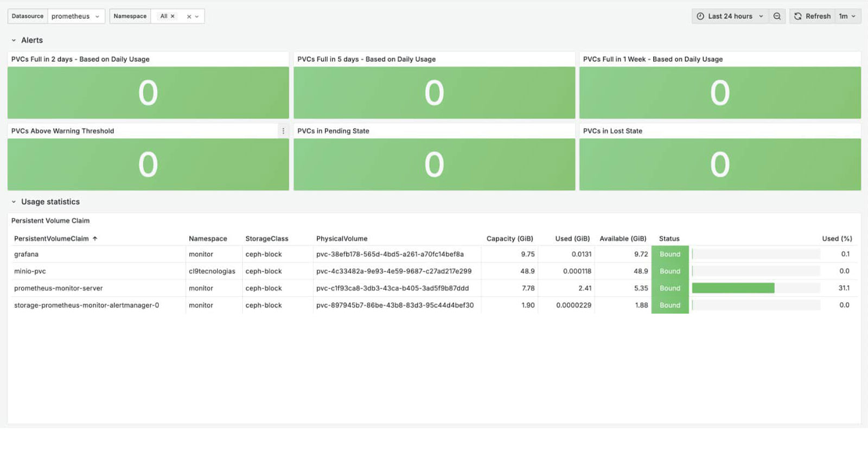Click the Refresh dashboard button
This screenshot has width=868, height=453.
[x=812, y=16]
